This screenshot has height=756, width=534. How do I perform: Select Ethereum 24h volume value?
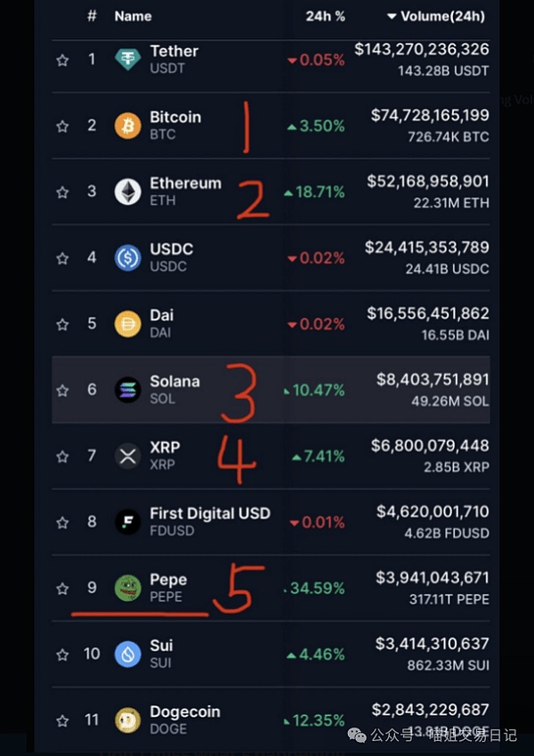[428, 182]
